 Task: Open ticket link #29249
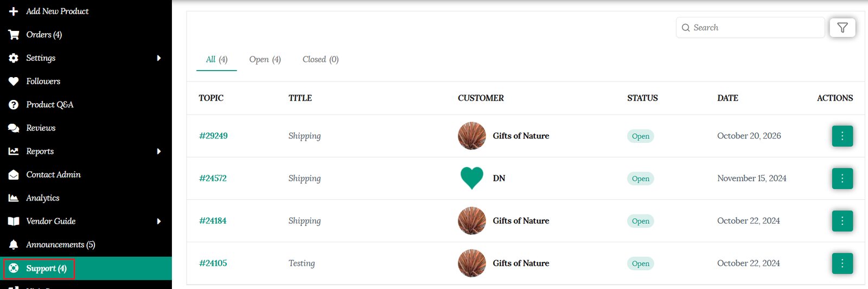pyautogui.click(x=213, y=136)
